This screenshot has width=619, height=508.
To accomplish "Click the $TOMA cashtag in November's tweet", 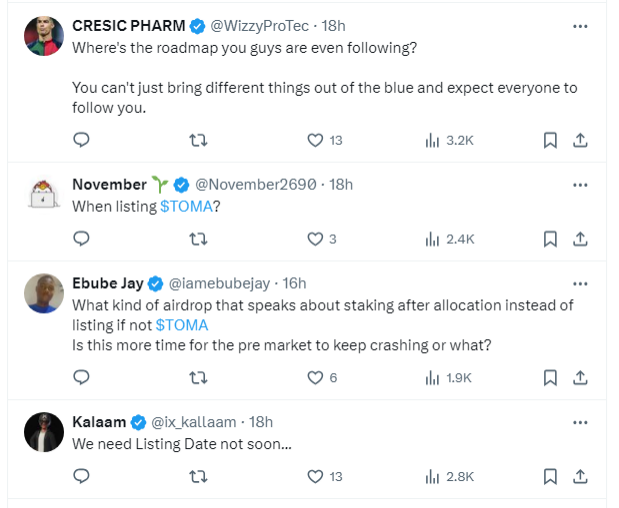I will (x=186, y=206).
